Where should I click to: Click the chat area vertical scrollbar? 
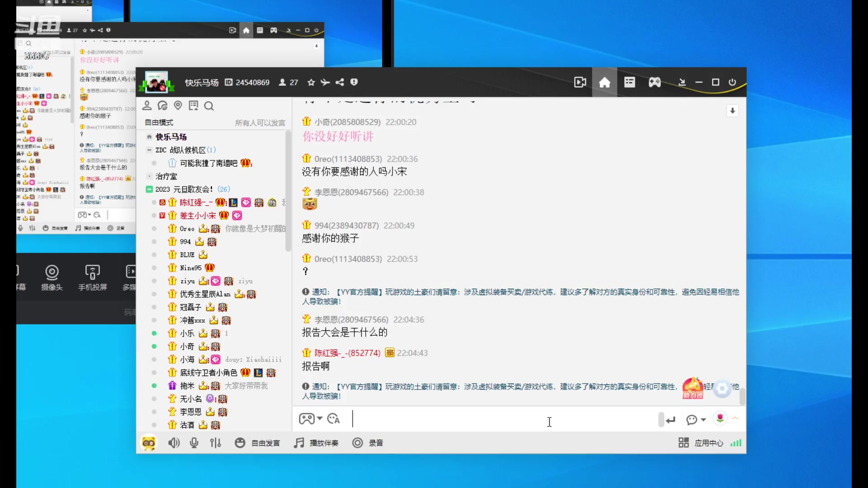click(742, 396)
